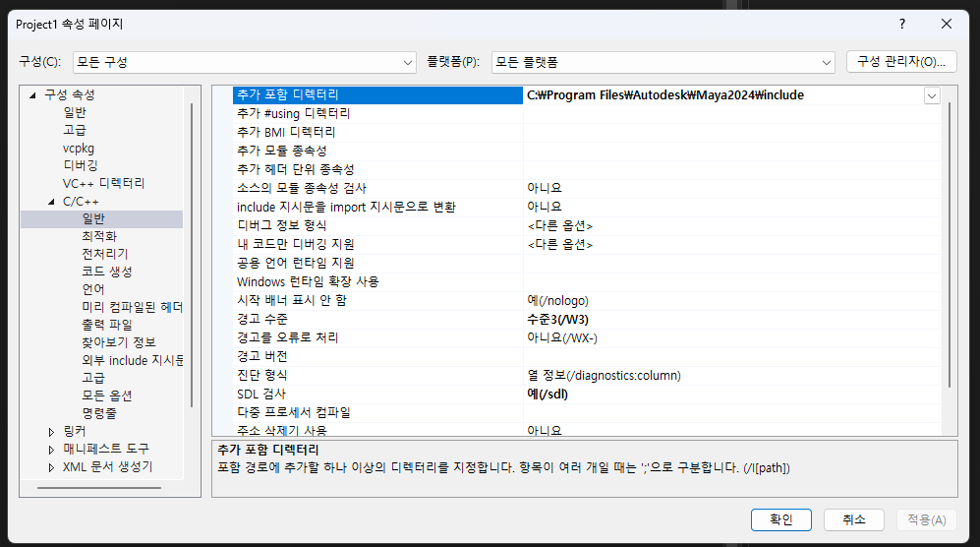Screen dimensions: 980x547
Task: Select the 추가 모듈 종속성 property
Action: pyautogui.click(x=377, y=151)
